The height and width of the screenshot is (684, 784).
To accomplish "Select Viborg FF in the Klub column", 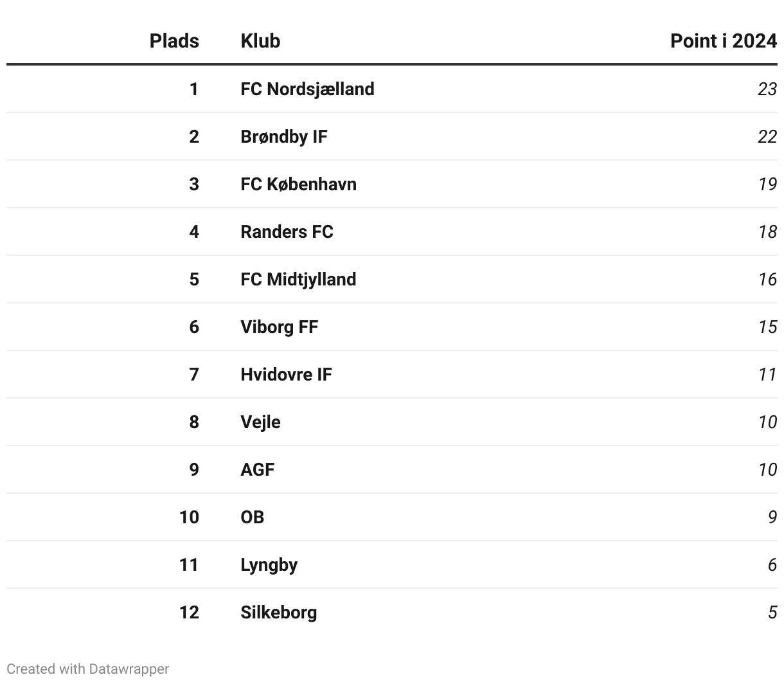I will click(279, 327).
